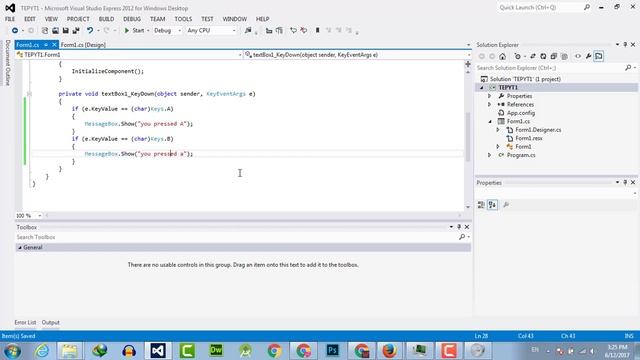Toggle auto-hide pin on Toolbox panel
This screenshot has height=360, width=640.
pyautogui.click(x=459, y=227)
